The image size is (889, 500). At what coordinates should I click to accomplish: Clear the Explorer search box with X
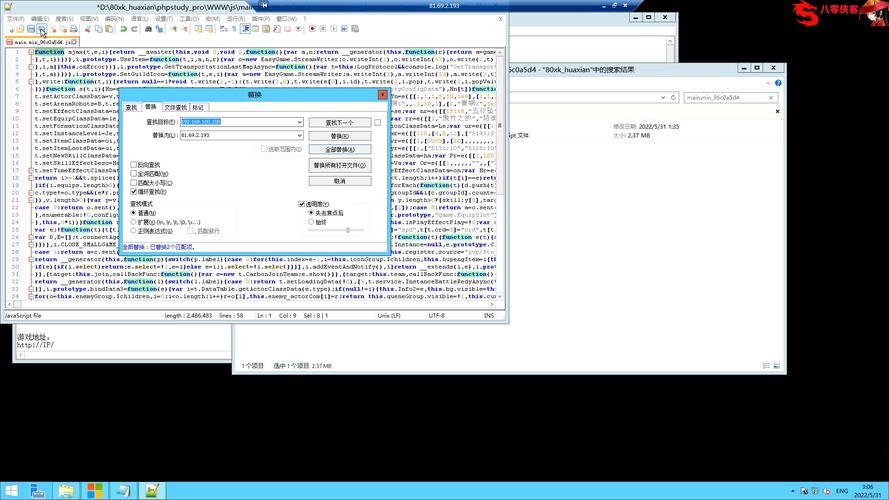771,98
